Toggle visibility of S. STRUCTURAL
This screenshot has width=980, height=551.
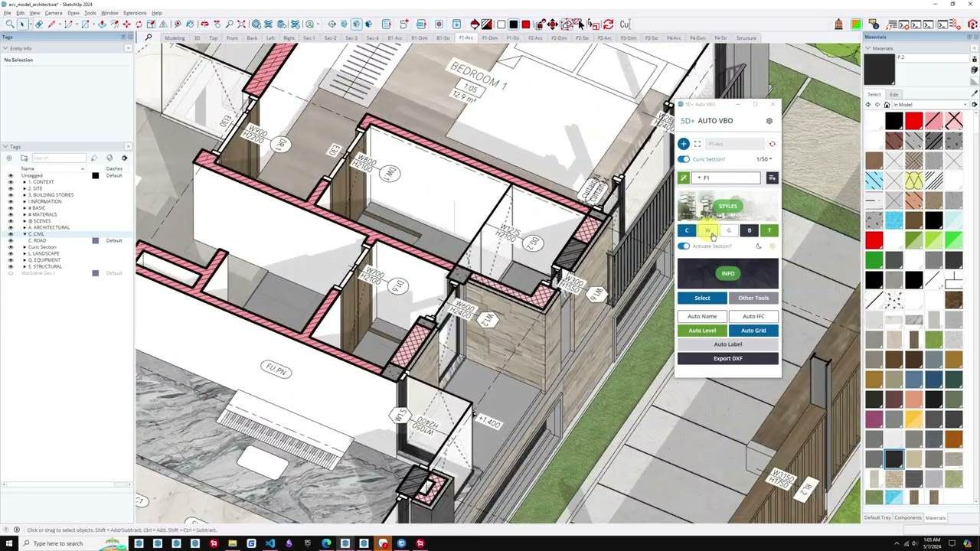11,266
